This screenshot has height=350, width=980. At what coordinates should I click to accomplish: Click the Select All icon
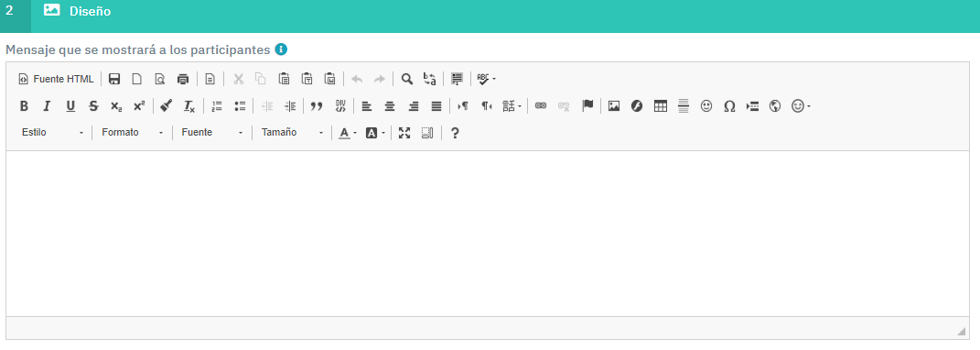(x=458, y=79)
